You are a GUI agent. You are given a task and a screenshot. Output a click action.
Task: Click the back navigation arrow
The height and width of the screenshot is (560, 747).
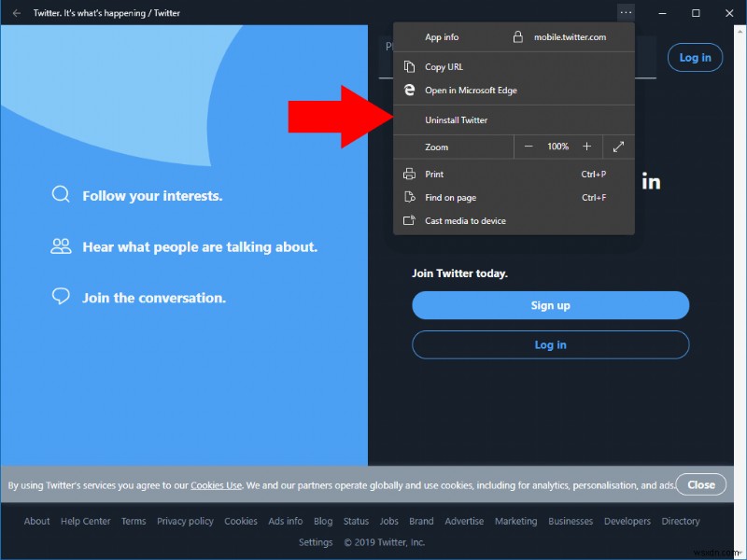[x=17, y=13]
